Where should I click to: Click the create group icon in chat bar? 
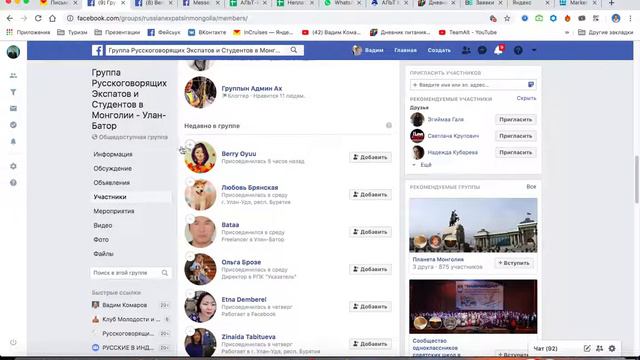point(599,348)
